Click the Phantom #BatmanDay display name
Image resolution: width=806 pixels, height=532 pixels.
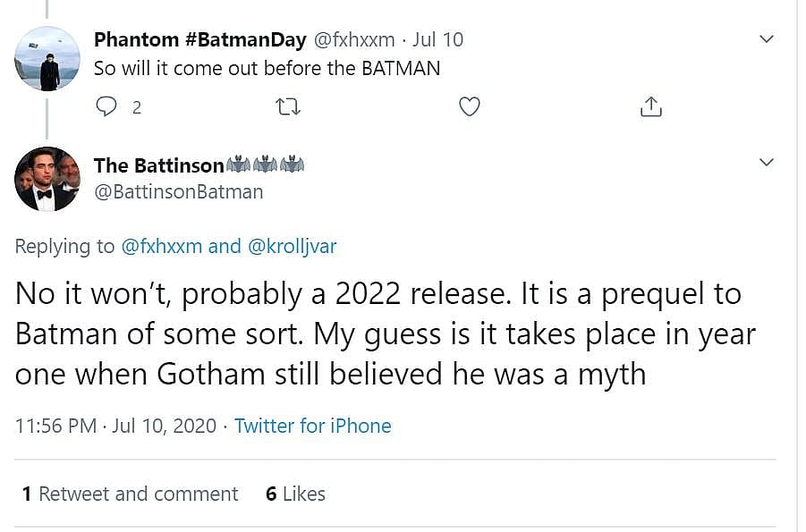pyautogui.click(x=200, y=40)
